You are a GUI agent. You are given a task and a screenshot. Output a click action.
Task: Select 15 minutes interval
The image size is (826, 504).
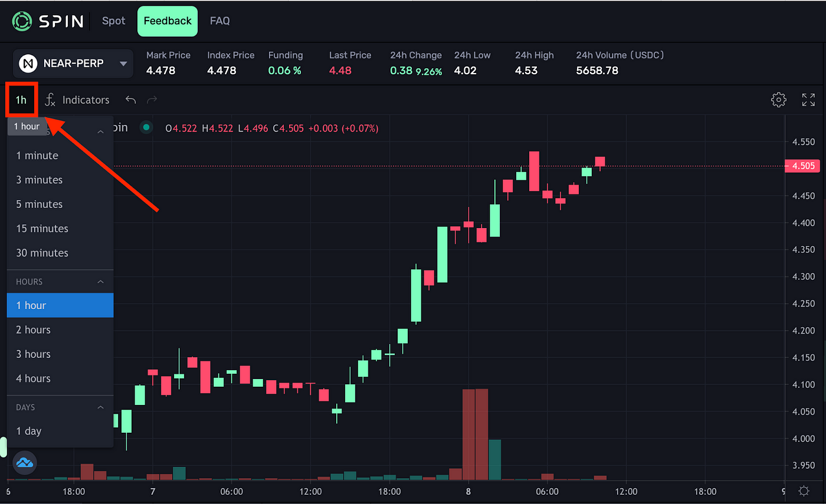(x=60, y=228)
